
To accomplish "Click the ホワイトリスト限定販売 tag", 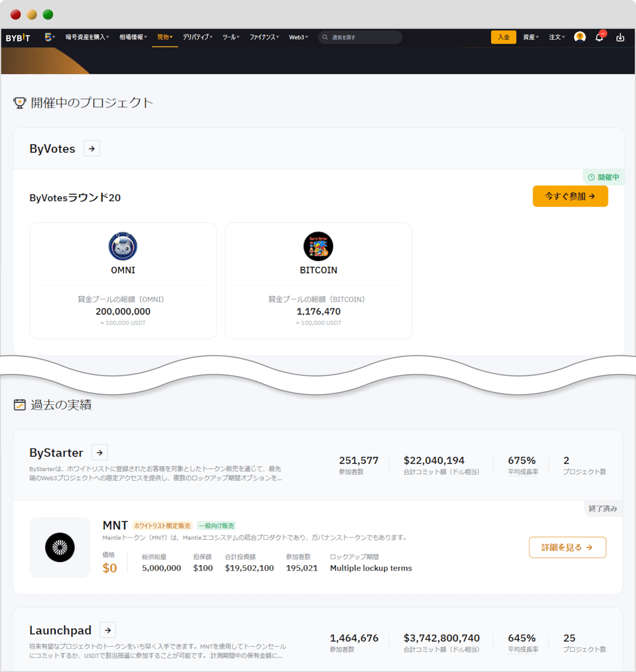I will [x=162, y=526].
